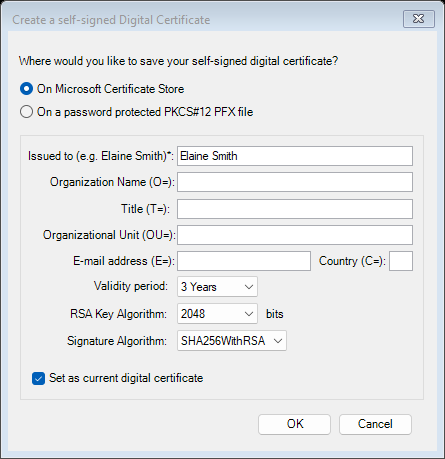Viewport: 445px width, 459px height.
Task: Focus the Organization Name (O=) field
Action: point(295,182)
